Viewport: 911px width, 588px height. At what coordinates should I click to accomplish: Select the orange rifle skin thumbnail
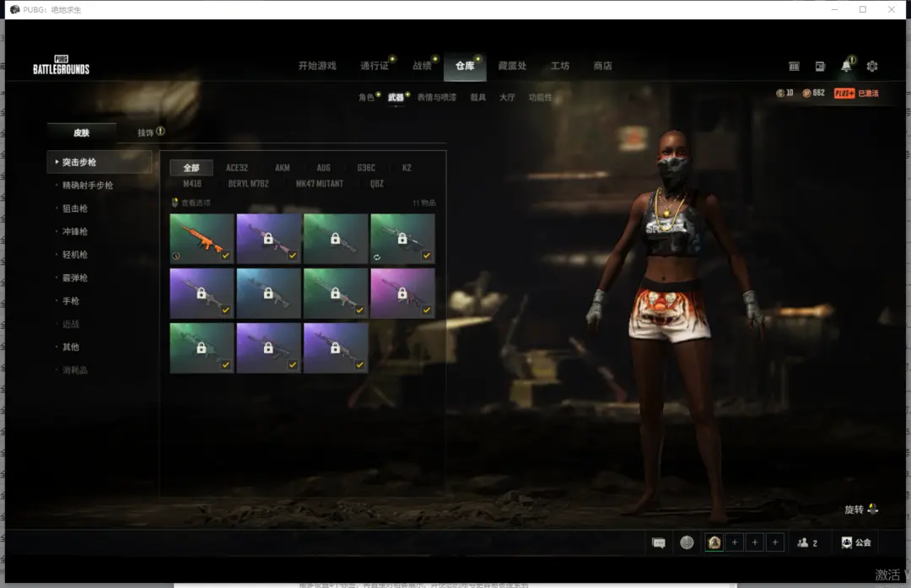click(202, 238)
